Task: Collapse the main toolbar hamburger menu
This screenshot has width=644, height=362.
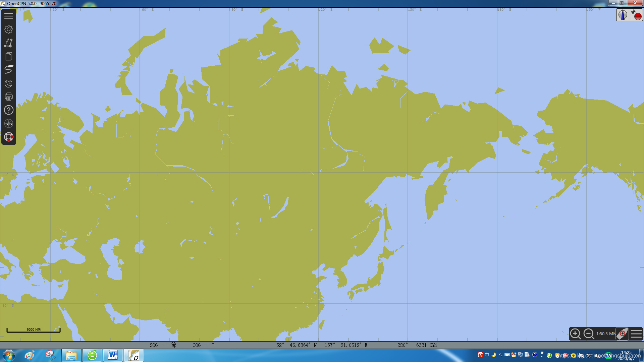Action: point(9,16)
